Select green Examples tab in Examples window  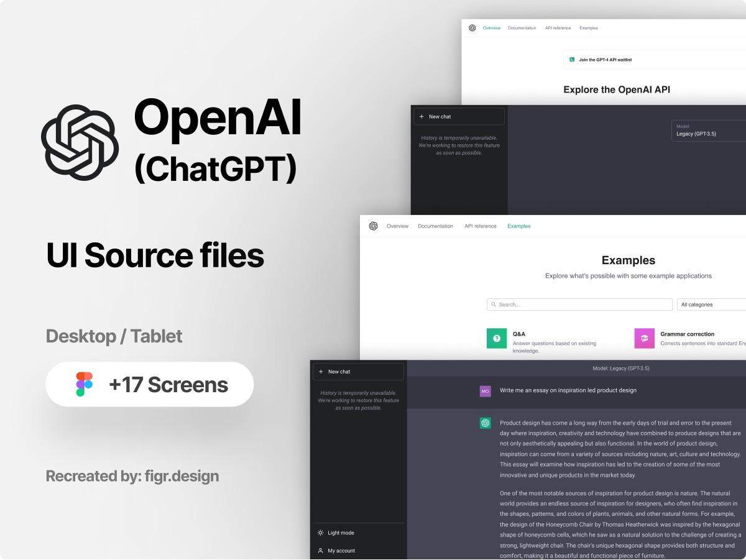[x=519, y=226]
